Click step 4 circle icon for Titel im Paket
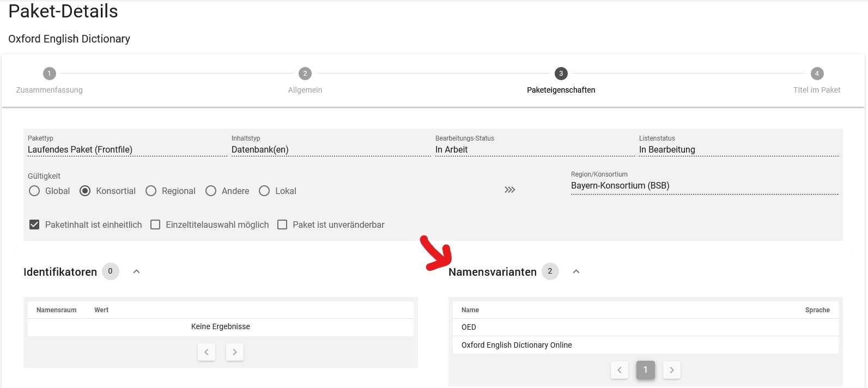Viewport: 868px width, 388px height. point(816,74)
